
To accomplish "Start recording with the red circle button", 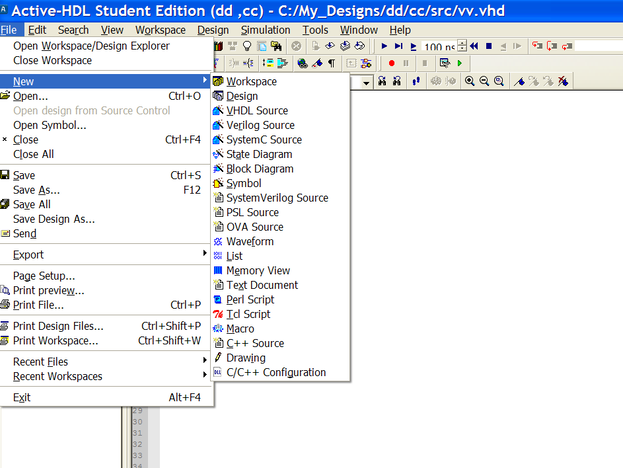I will click(391, 63).
